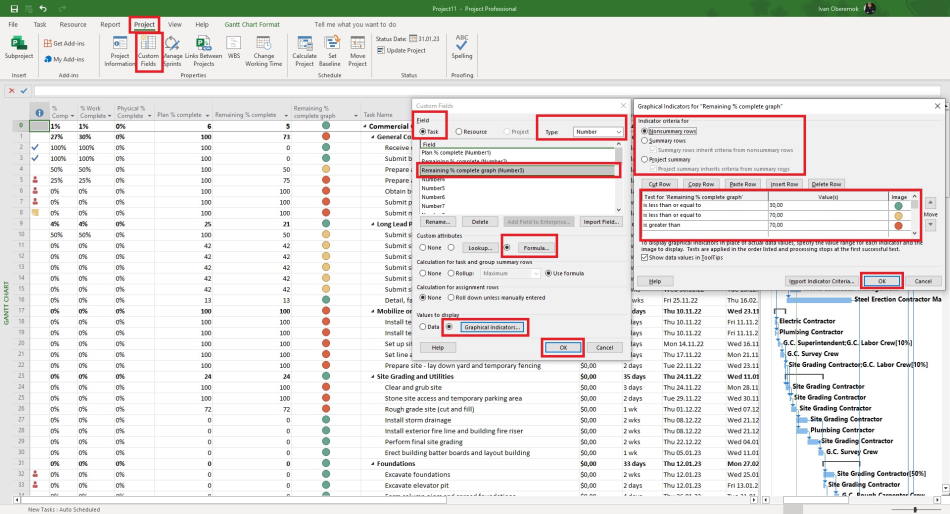
Task: Select Noncummary rows radio button
Action: coord(645,131)
